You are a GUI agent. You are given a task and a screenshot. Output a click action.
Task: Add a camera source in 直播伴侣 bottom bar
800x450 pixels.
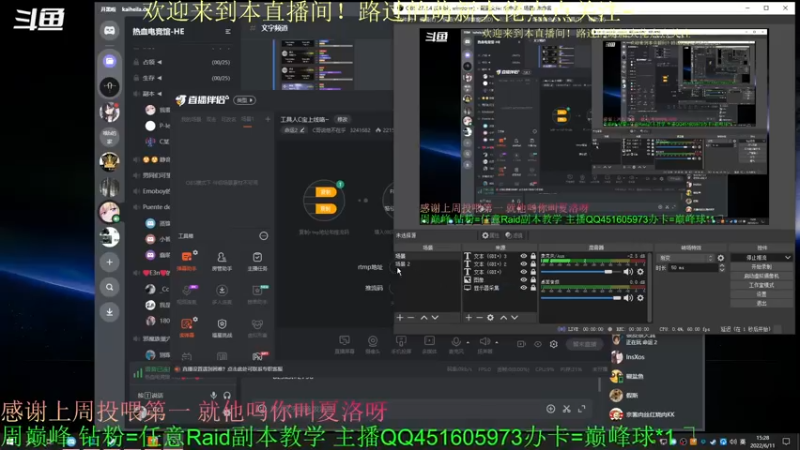372,344
